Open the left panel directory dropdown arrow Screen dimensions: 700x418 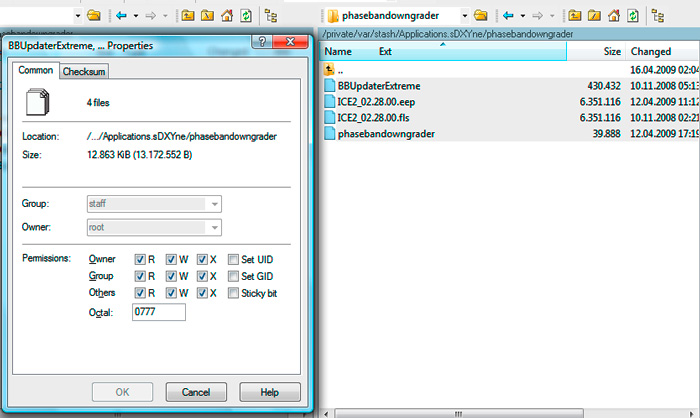pos(78,16)
